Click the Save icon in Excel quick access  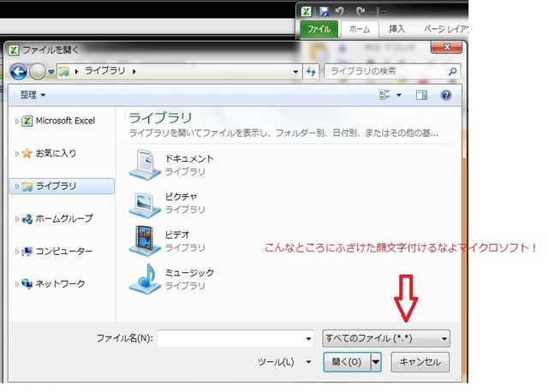[325, 11]
